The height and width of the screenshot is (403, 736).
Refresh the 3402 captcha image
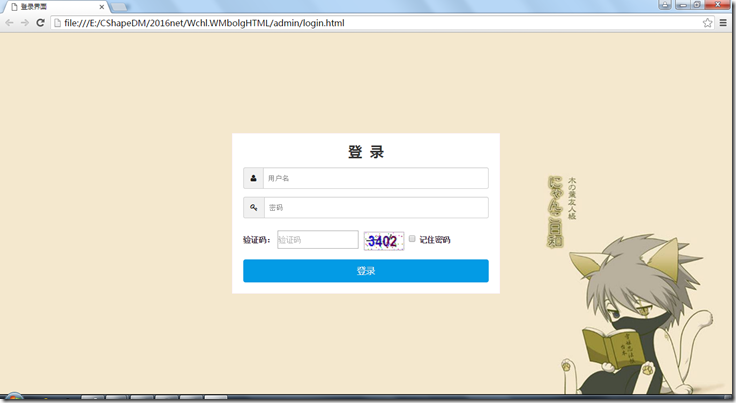(x=383, y=241)
